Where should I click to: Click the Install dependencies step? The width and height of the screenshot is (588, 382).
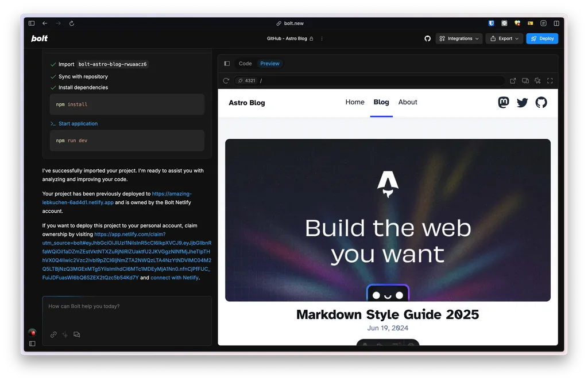[83, 87]
